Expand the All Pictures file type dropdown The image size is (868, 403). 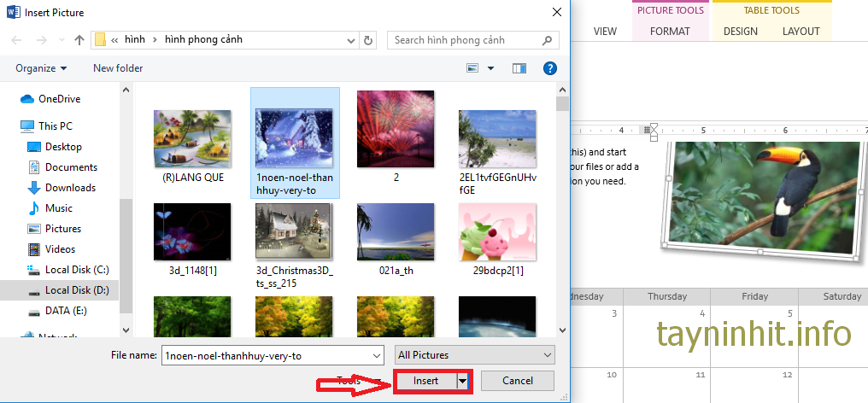point(475,355)
